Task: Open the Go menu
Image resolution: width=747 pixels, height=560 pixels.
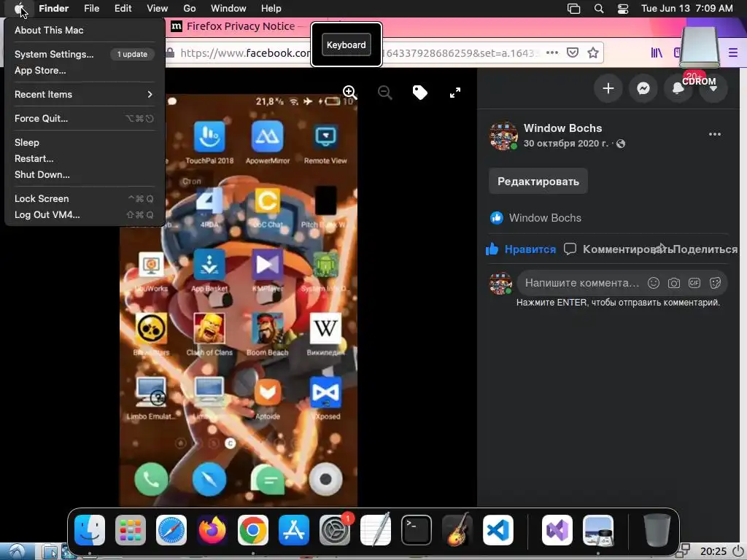Action: 189,8
